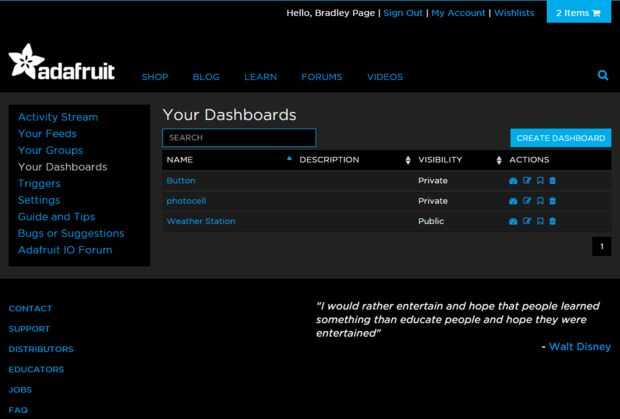Delete the Weather Station dashboard with trash icon

tap(552, 221)
